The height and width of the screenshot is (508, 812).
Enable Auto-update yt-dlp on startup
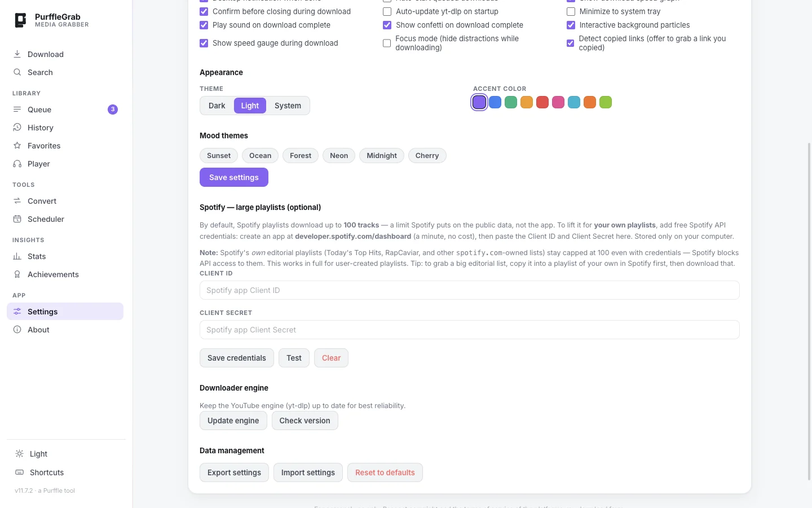pos(387,11)
